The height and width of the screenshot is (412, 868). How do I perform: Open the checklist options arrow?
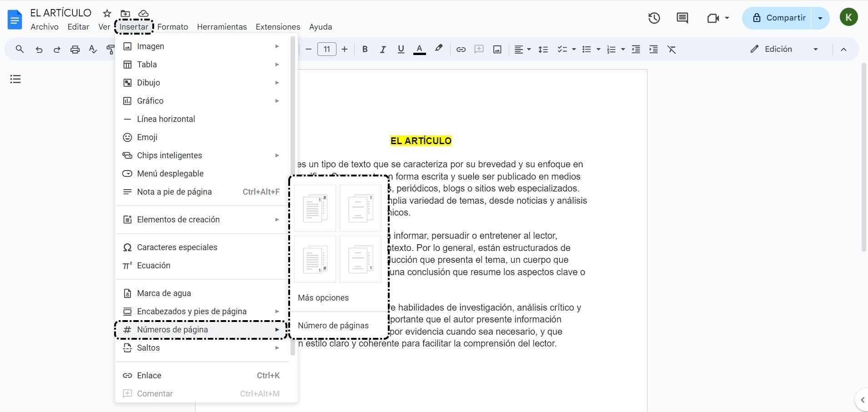pos(574,49)
